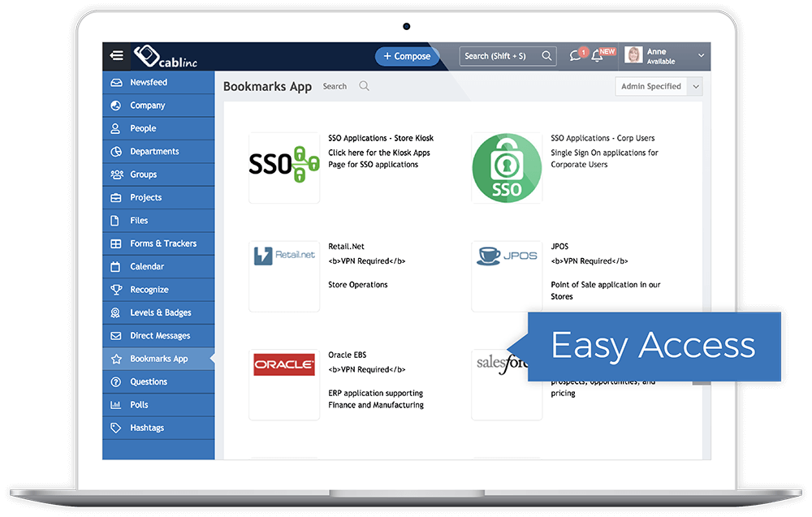Click green SSO padlock thumbnail

click(x=507, y=168)
